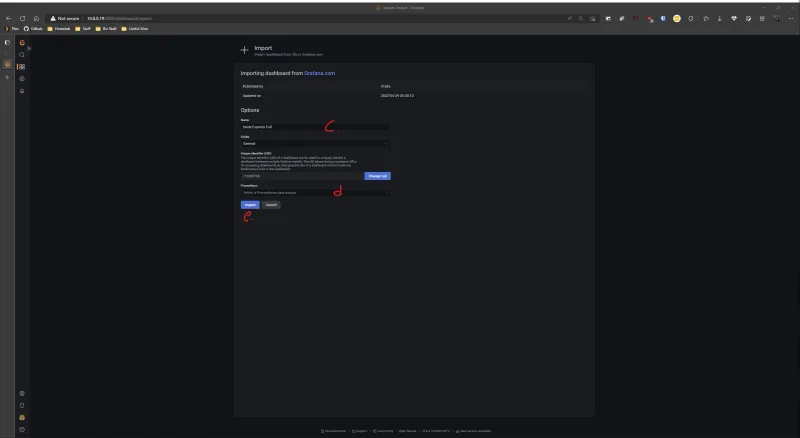
Task: Open the Community footer link
Action: tap(384, 431)
